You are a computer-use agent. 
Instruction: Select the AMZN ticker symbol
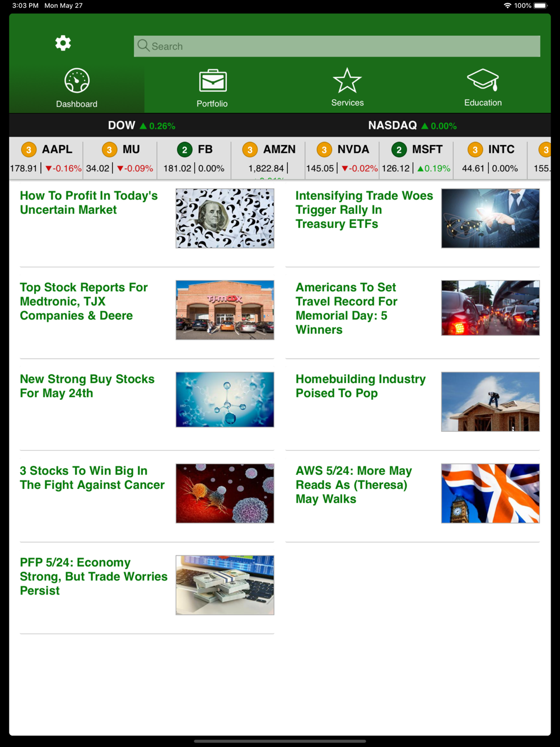click(279, 150)
